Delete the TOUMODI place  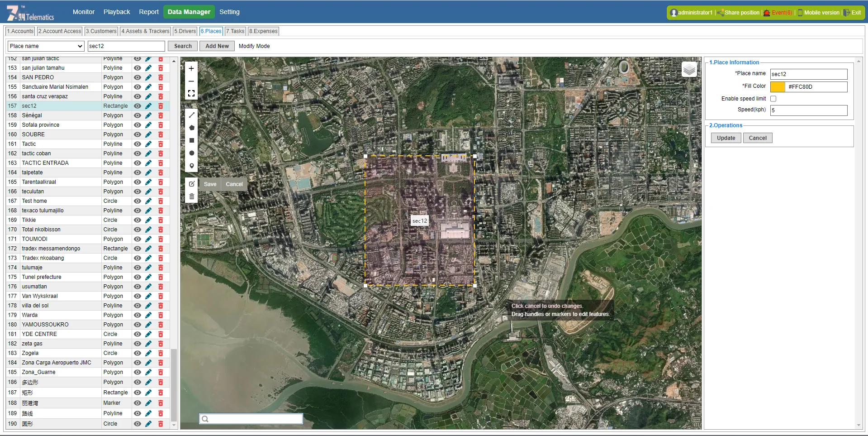pos(161,239)
